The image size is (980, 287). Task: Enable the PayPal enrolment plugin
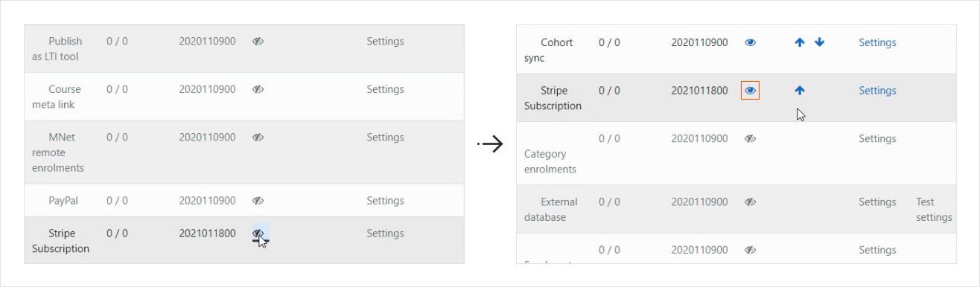pos(258,201)
